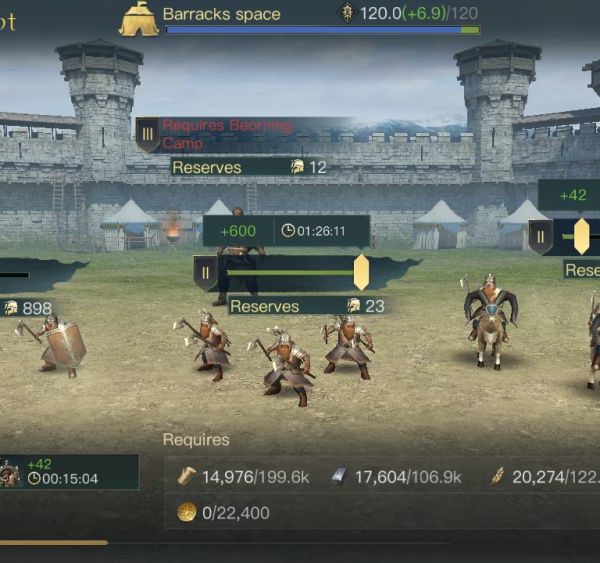Viewport: 600px width, 563px height.
Task: Tap the tier II badge on right unit
Action: pos(541,237)
